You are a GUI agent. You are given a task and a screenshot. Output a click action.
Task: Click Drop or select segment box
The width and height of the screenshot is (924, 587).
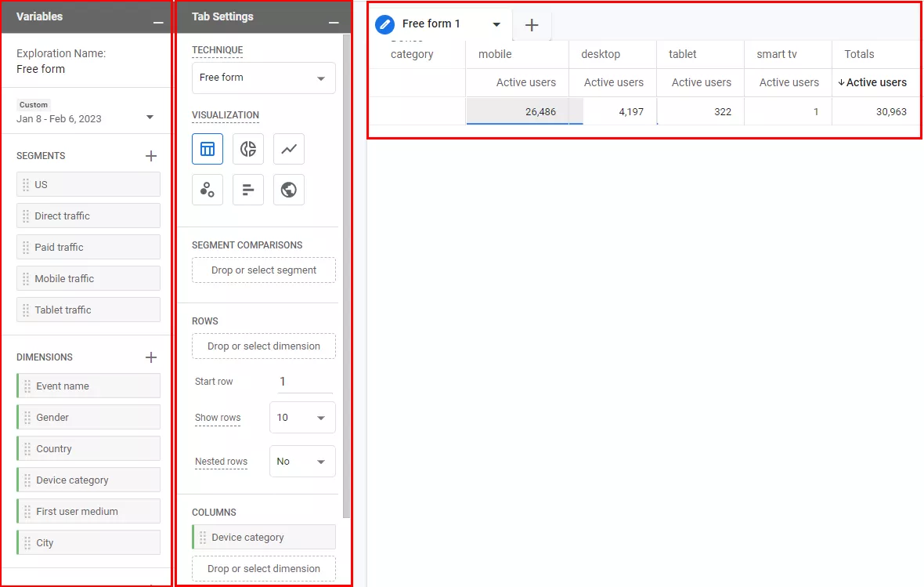click(x=263, y=270)
